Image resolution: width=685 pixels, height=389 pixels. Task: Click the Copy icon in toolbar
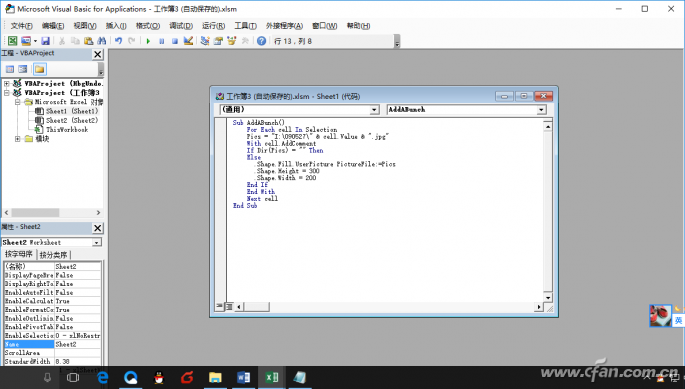tap(75, 41)
